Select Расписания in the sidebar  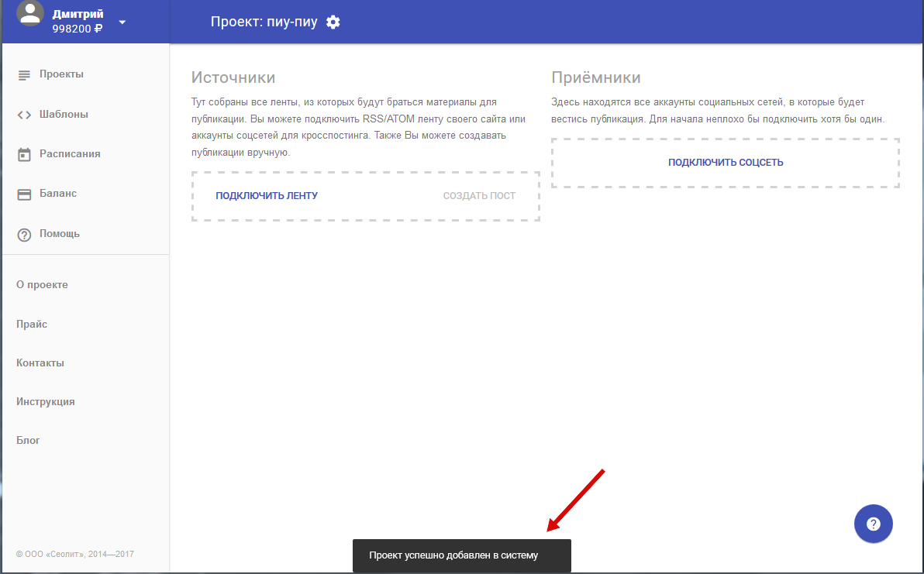70,153
